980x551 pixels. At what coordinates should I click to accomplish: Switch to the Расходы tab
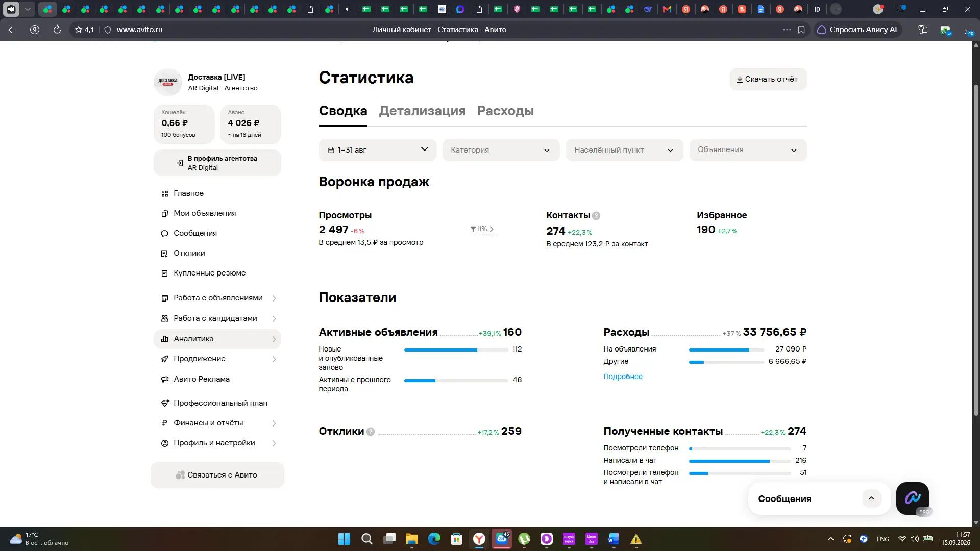[505, 111]
